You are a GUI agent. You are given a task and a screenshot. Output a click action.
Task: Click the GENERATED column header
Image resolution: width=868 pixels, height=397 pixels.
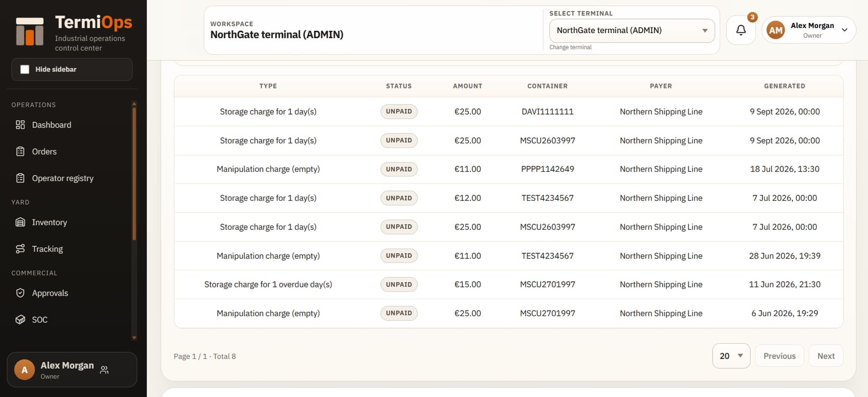(x=784, y=86)
